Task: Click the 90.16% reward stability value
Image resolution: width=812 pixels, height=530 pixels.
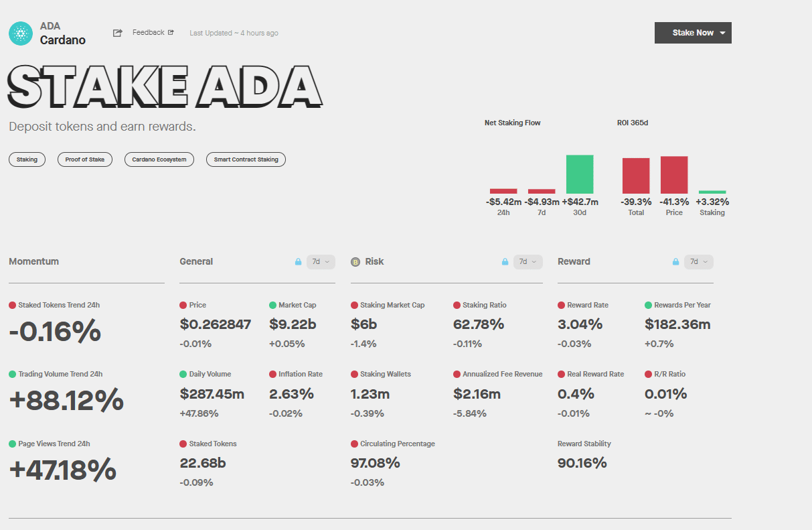Action: (582, 463)
